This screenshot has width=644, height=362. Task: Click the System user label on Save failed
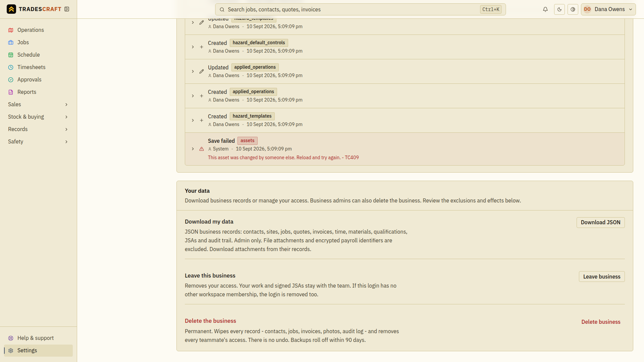click(220, 149)
